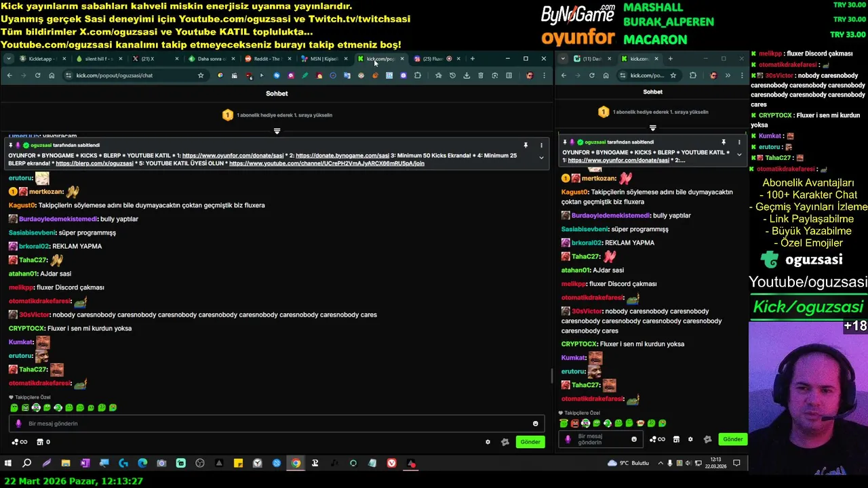
Task: Click the first green Kick emote under Takipçilere Özel
Action: 14,408
